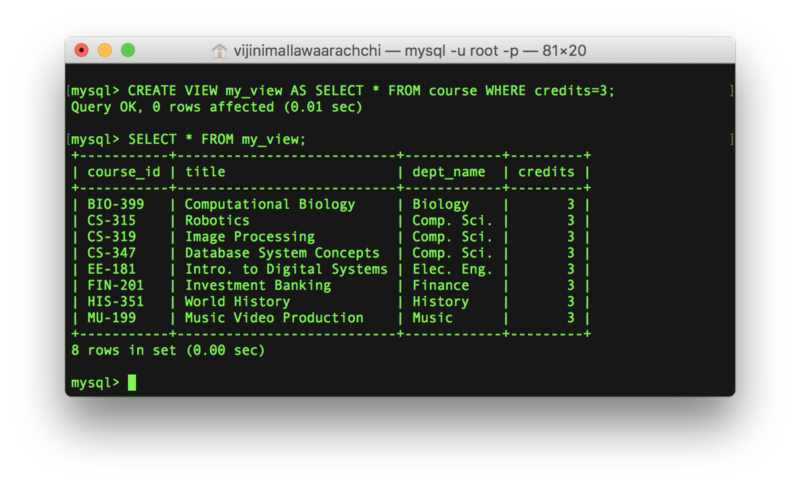Click the course_id column header
800x489 pixels.
(124, 172)
